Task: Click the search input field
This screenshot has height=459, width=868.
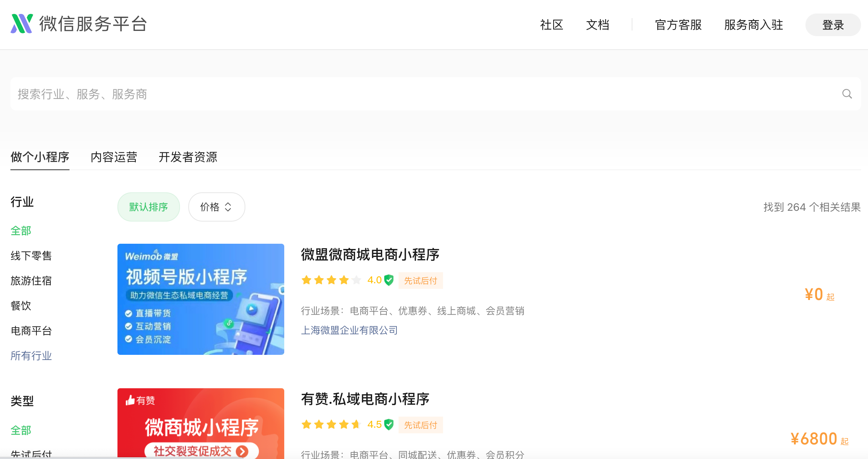Action: tap(417, 94)
